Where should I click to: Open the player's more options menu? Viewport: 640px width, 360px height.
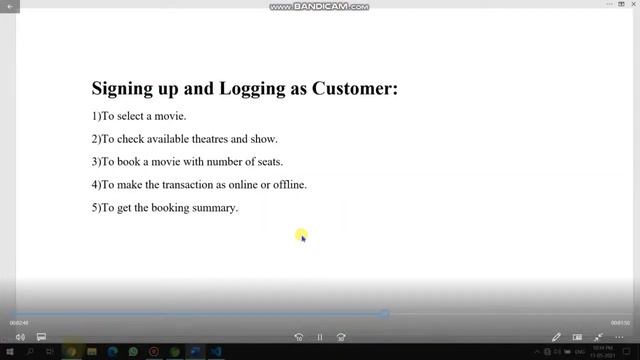619,337
